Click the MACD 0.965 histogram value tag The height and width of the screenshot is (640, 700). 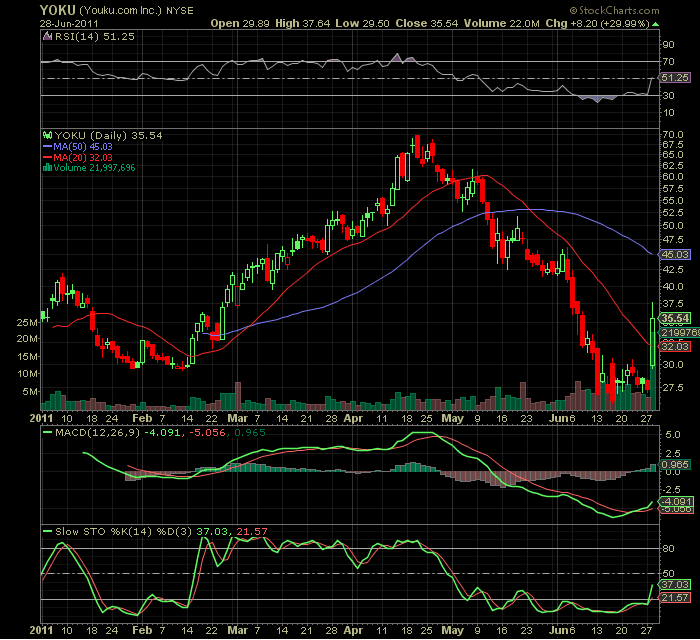675,465
